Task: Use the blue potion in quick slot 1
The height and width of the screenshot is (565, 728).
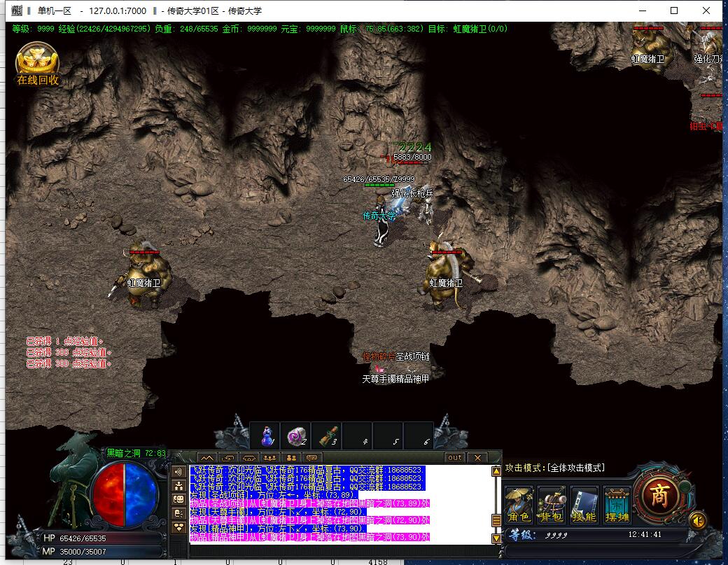Action: [267, 436]
